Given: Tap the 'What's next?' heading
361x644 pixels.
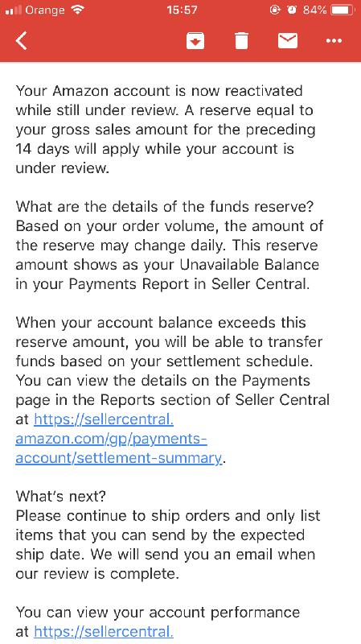Looking at the screenshot, I should coord(61,497).
